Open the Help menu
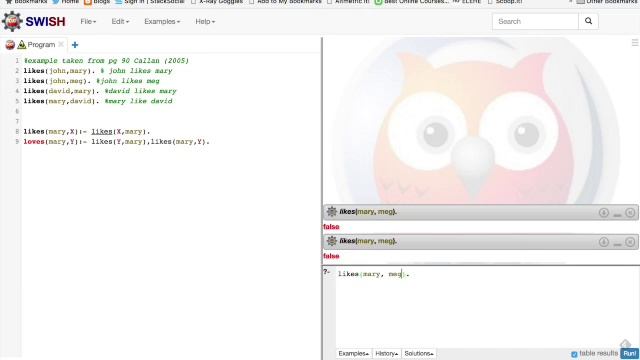The height and width of the screenshot is (360, 640). [205, 21]
